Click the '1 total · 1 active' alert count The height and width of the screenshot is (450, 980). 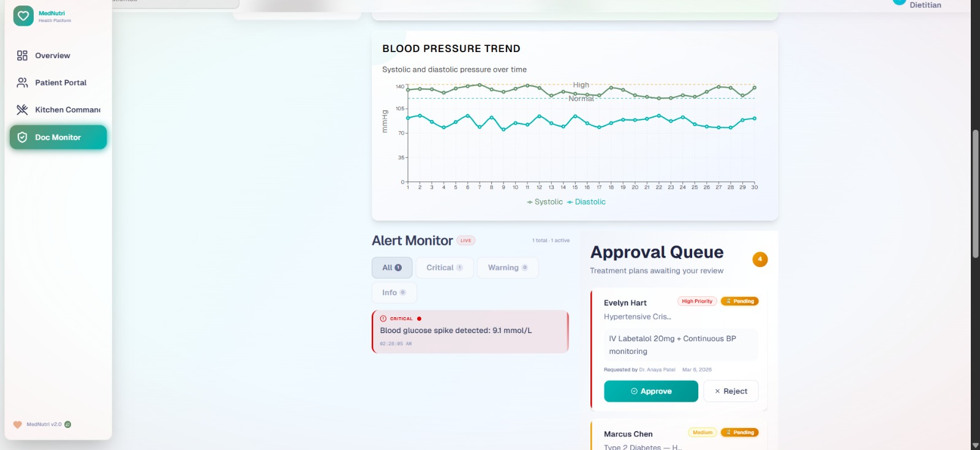click(551, 241)
